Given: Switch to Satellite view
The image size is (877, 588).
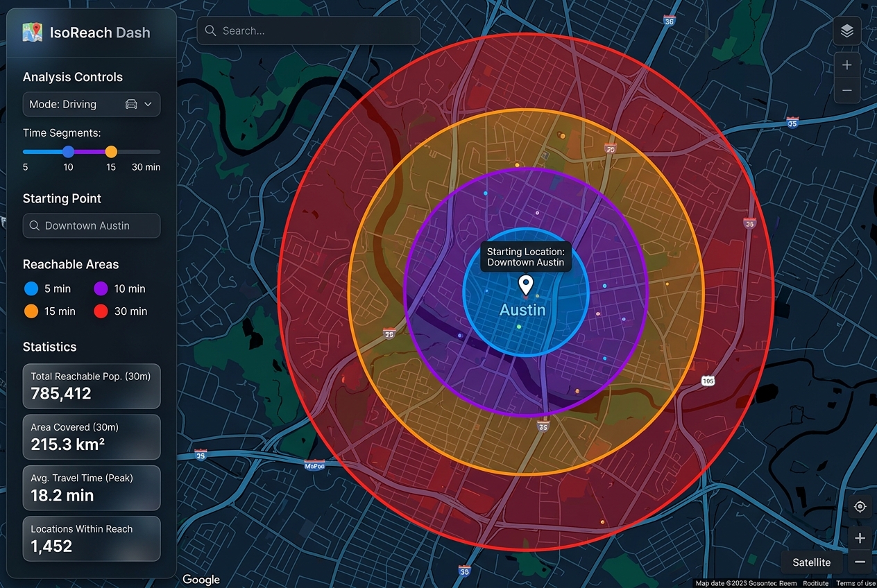Looking at the screenshot, I should pos(812,562).
